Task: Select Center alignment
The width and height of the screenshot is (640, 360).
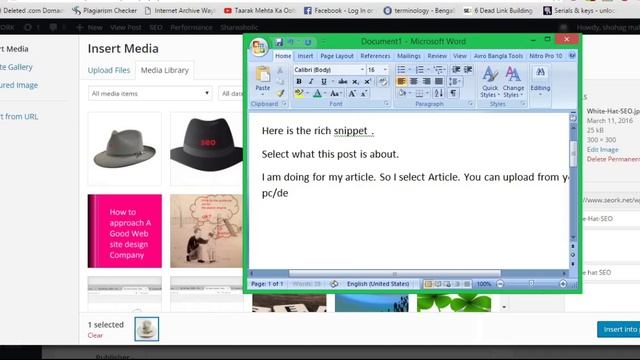Action: click(413, 82)
